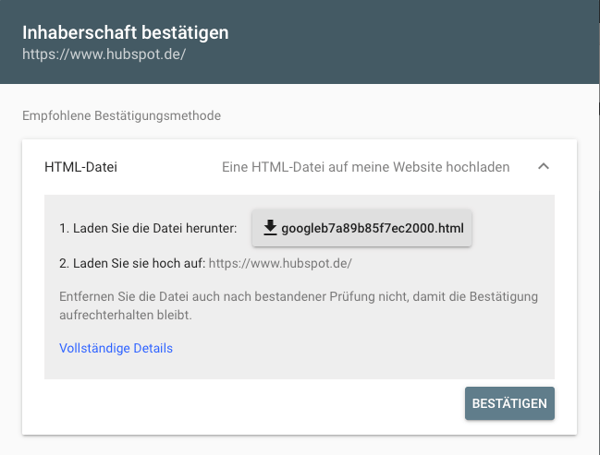Click the HTML-Datei method title
The image size is (600, 455).
click(81, 167)
